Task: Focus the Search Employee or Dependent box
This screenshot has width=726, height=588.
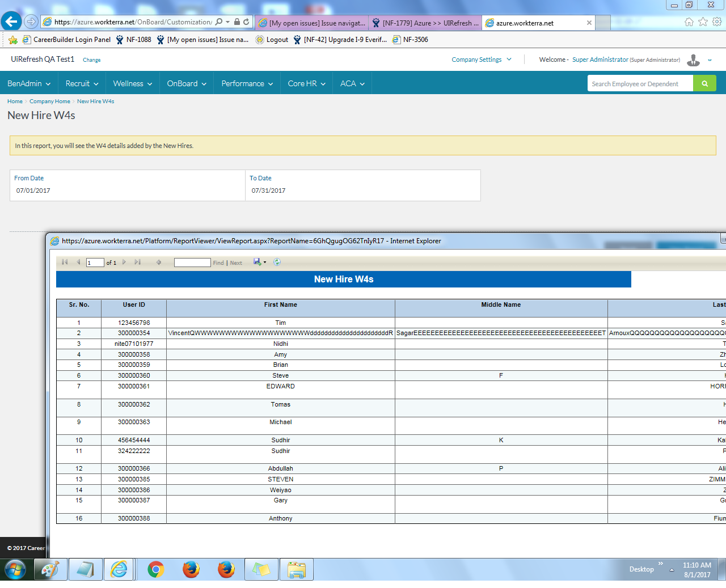Action: 640,83
